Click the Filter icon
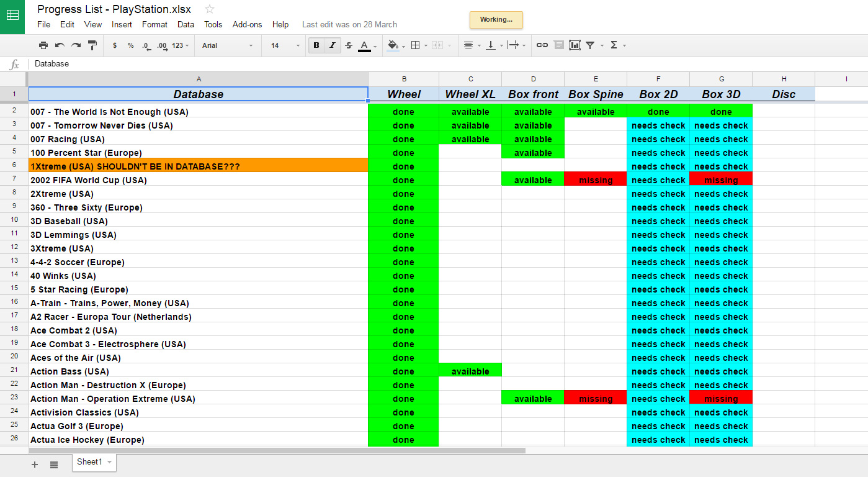The width and height of the screenshot is (868, 477). click(590, 45)
